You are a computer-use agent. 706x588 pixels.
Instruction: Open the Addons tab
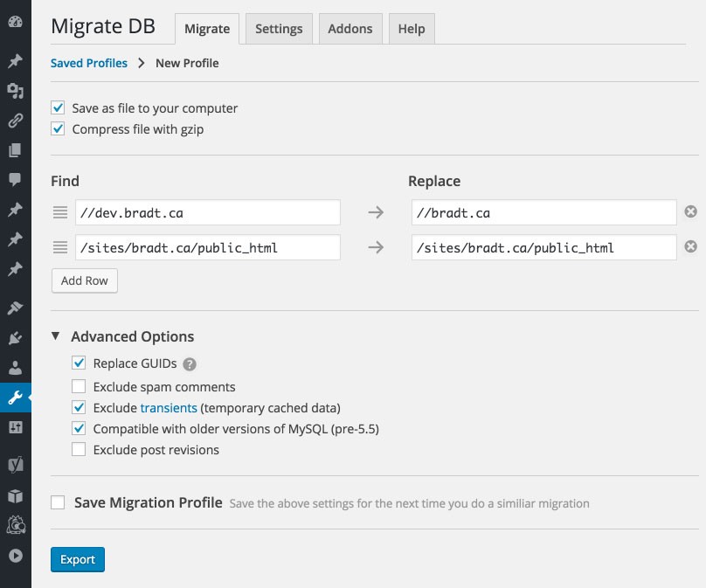tap(350, 29)
